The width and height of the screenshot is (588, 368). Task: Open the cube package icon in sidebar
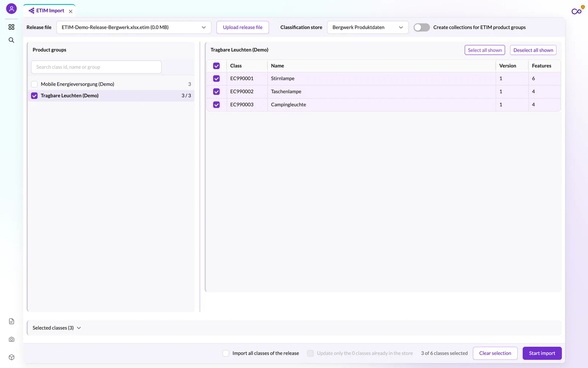pyautogui.click(x=11, y=357)
